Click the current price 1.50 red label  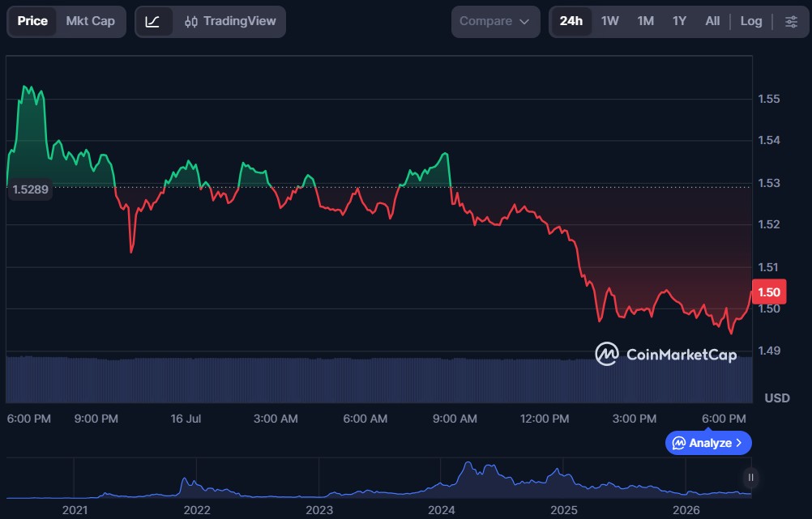(768, 292)
